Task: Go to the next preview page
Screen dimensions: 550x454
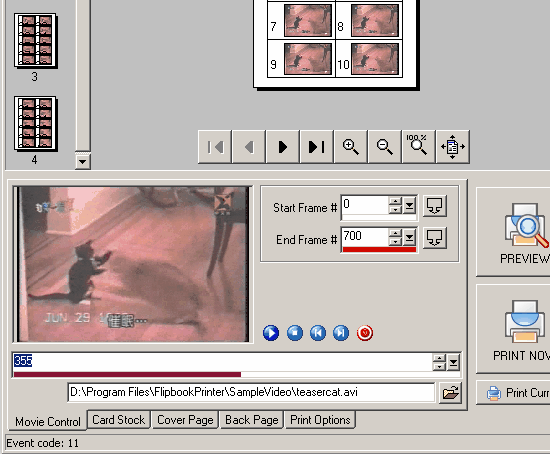Action: [283, 147]
